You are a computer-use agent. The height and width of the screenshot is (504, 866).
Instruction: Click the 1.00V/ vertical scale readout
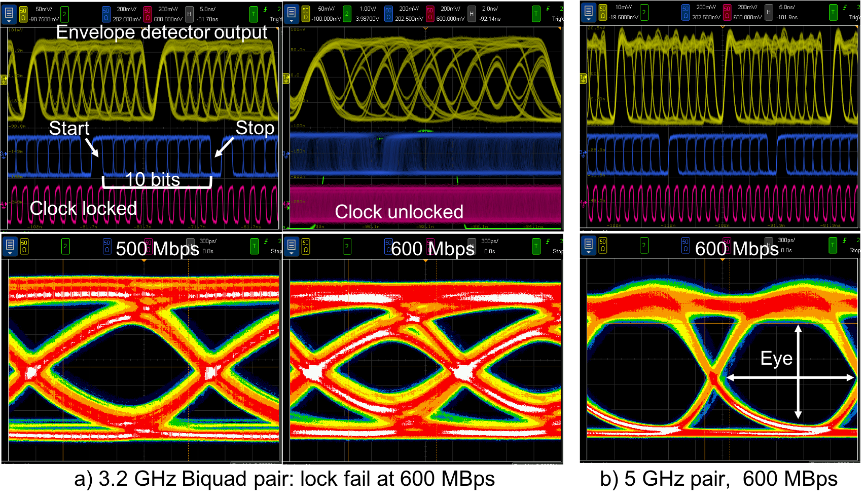tap(368, 9)
